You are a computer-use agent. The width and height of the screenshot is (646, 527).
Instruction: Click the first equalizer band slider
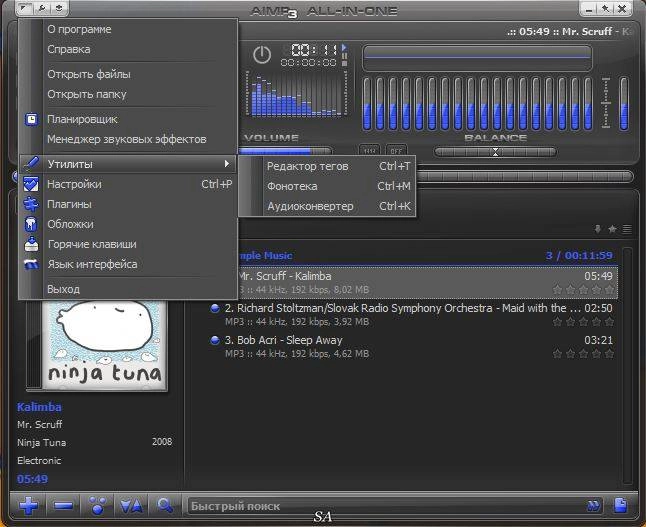point(367,104)
